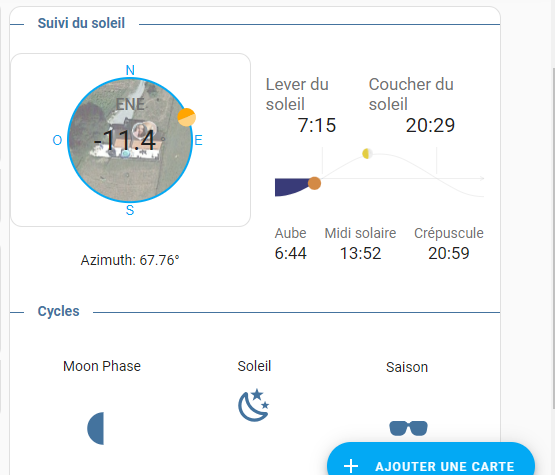Image resolution: width=555 pixels, height=475 pixels.
Task: Click the Aube 6:44 time
Action: [291, 253]
